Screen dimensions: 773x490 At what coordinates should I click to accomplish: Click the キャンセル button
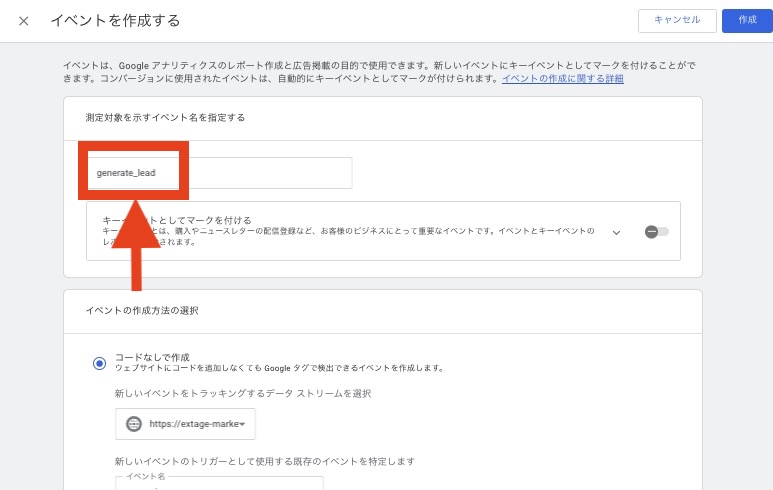click(x=677, y=21)
